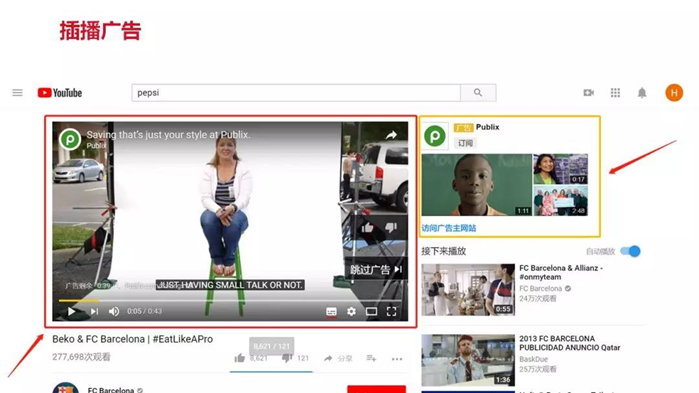The image size is (699, 393).
Task: Open the save-to-playlist menu
Action: (371, 358)
